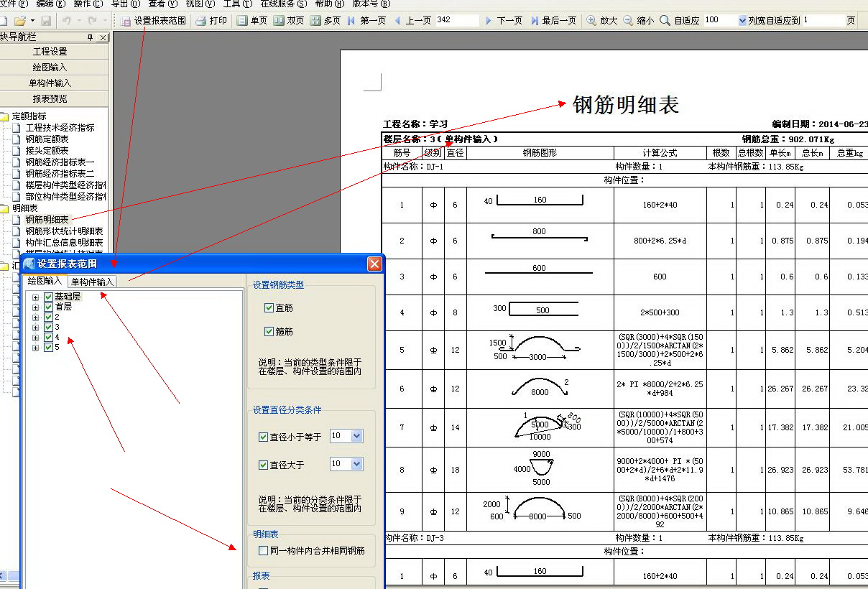
Task: Select the 明细表 folder
Action: tap(25, 208)
